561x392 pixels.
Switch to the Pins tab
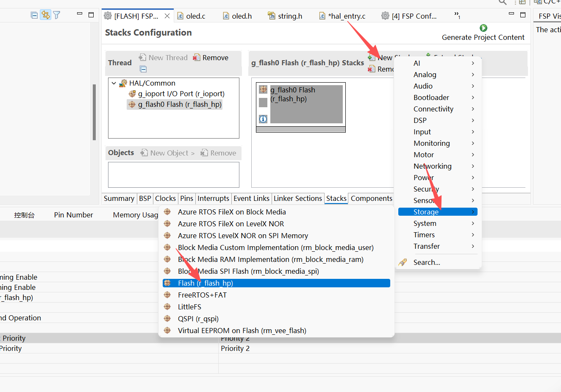click(186, 198)
